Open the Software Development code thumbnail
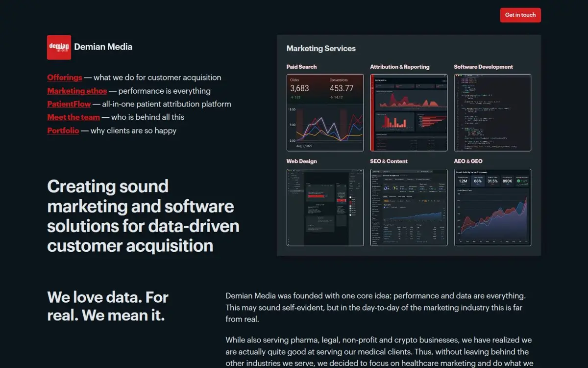Viewport: 588px width, 368px height. click(x=492, y=112)
